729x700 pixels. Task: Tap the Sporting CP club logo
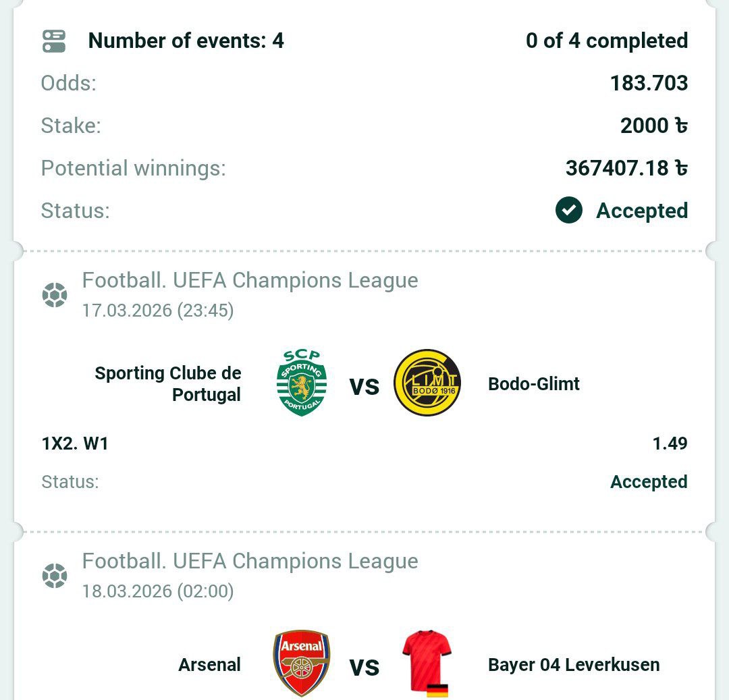(x=302, y=383)
